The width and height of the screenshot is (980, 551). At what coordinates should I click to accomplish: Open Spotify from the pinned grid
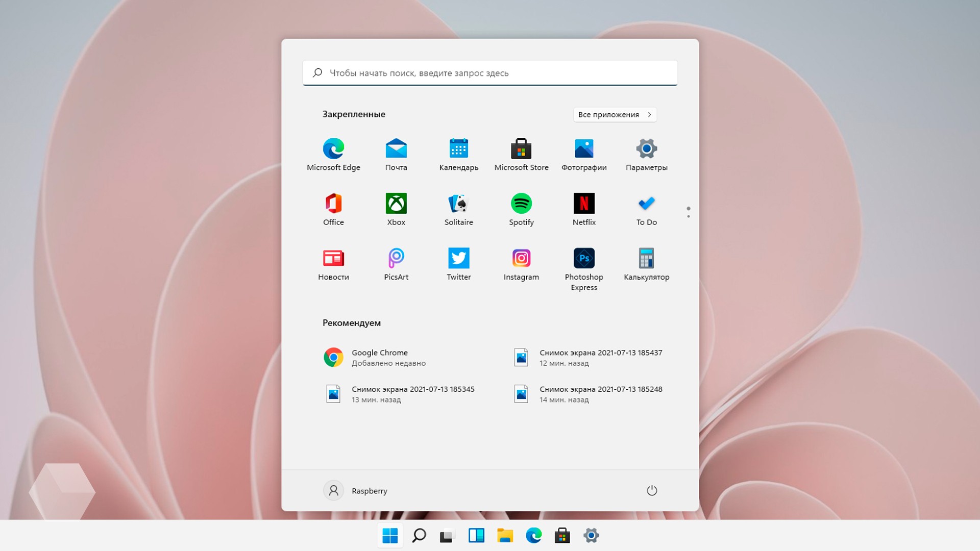tap(521, 210)
